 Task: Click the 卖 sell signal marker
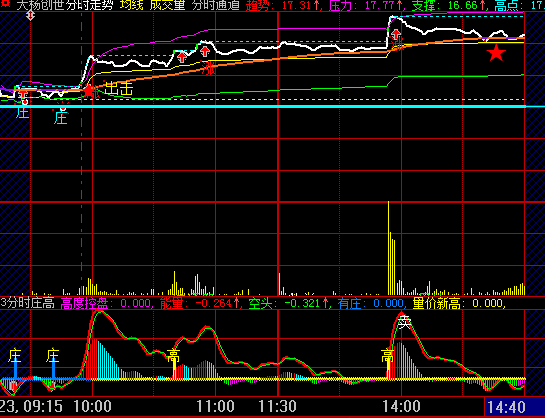click(405, 322)
